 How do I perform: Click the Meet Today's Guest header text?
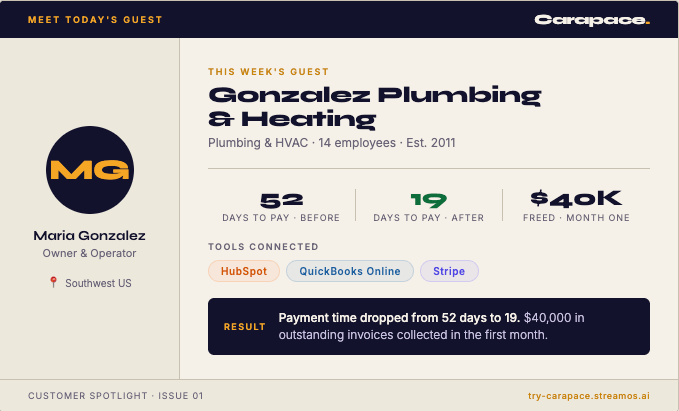(x=95, y=20)
